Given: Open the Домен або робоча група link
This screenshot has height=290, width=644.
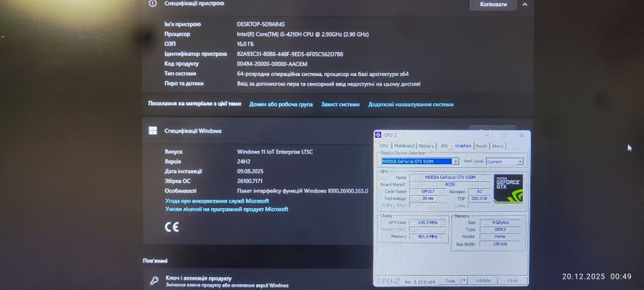Looking at the screenshot, I should (x=281, y=104).
